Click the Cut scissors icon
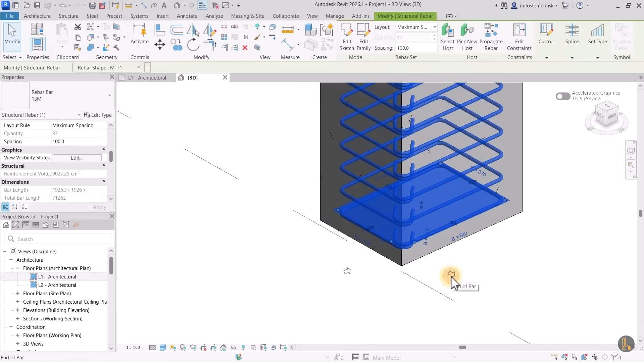Viewport: 644px width, 362px height. tap(78, 27)
